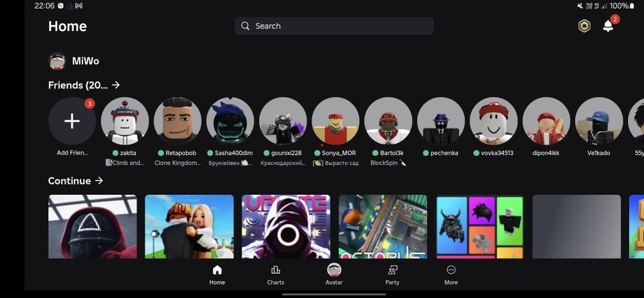Click the 'dipon4ikk' username label
The image size is (644, 298).
tap(546, 153)
